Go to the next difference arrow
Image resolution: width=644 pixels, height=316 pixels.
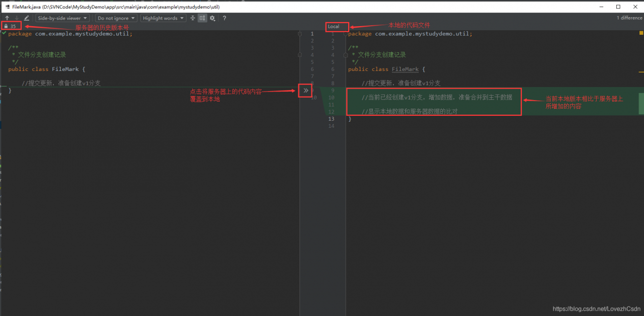pyautogui.click(x=17, y=18)
